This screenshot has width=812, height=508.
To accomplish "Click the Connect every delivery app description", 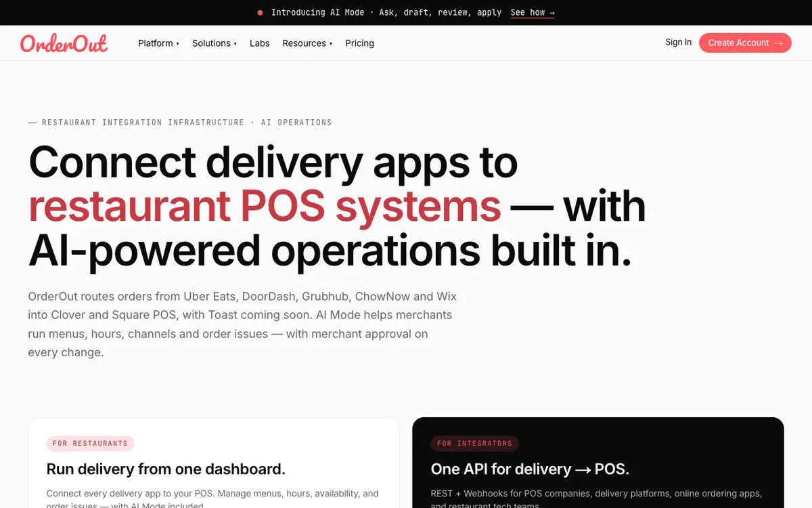I will point(212,499).
